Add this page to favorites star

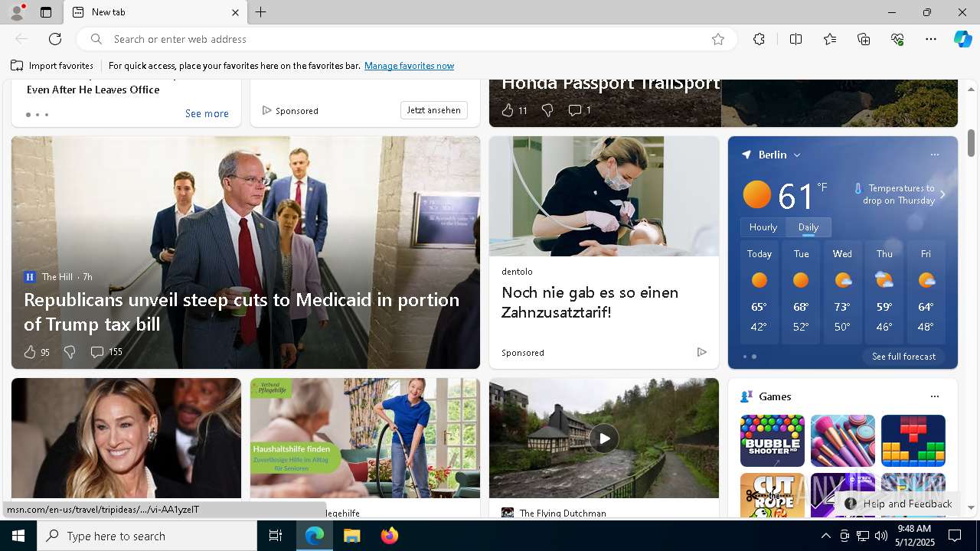click(x=718, y=39)
